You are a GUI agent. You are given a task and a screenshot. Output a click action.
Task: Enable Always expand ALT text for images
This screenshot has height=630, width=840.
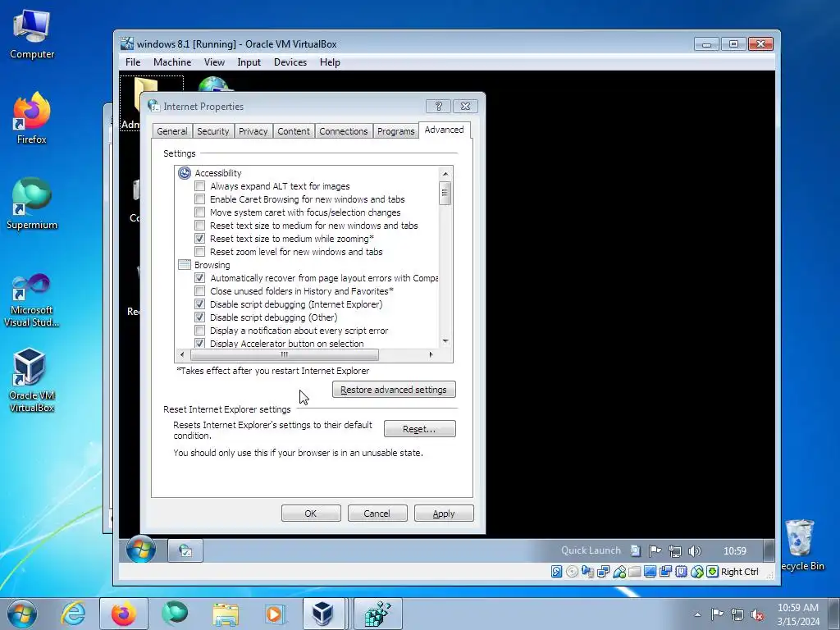(x=200, y=186)
